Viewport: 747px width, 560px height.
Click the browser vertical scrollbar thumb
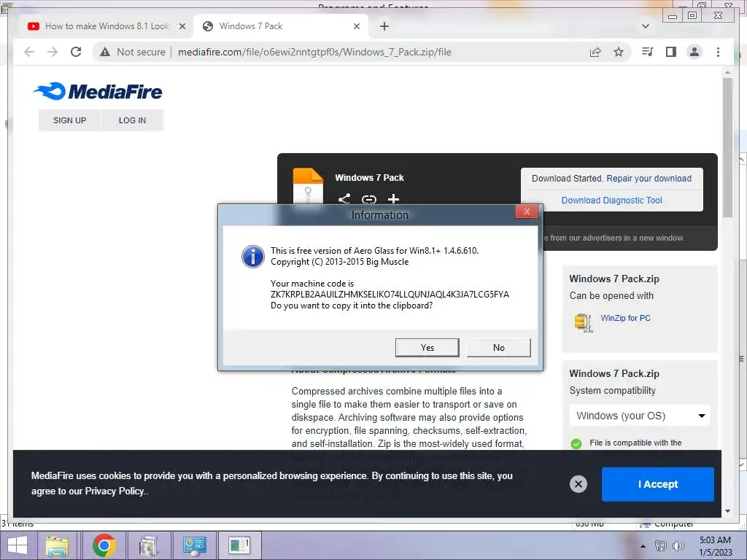coord(727,147)
